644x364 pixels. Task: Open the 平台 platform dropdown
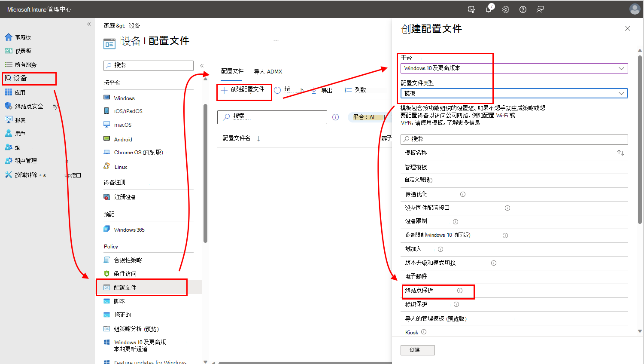click(514, 68)
